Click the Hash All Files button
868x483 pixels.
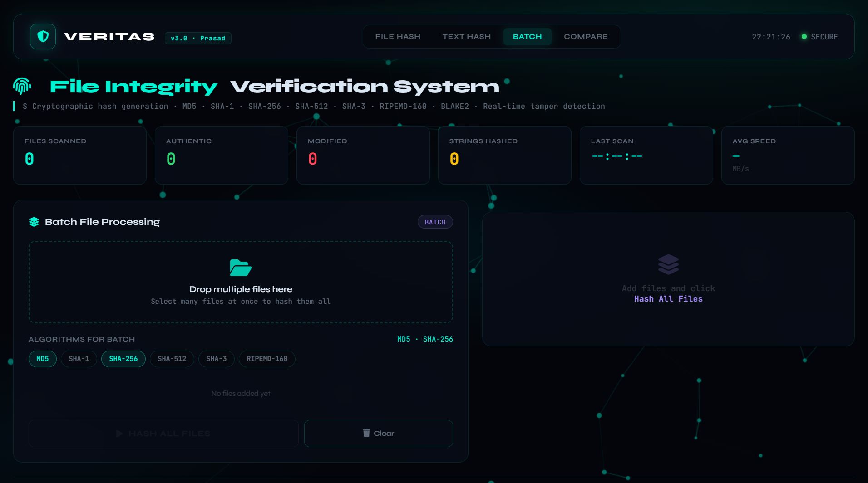(x=163, y=434)
